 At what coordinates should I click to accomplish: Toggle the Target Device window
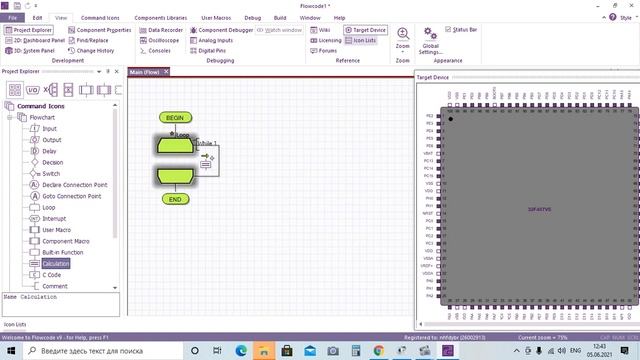pyautogui.click(x=365, y=30)
